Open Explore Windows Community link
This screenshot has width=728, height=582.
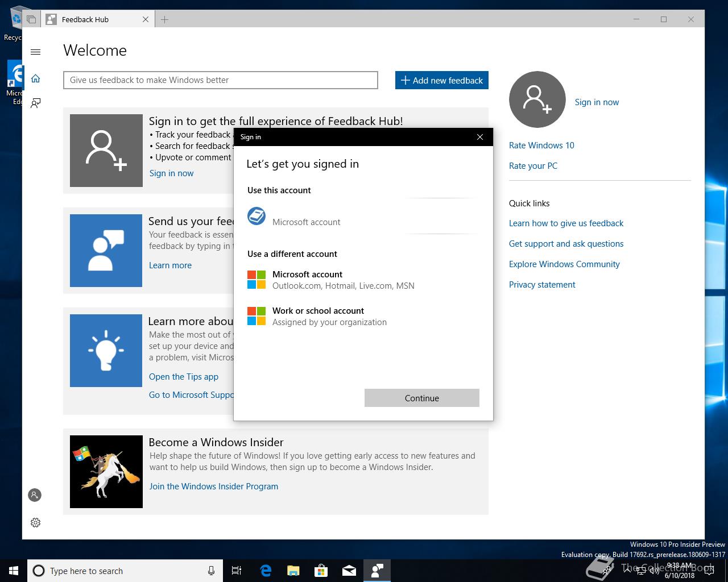[x=564, y=264]
